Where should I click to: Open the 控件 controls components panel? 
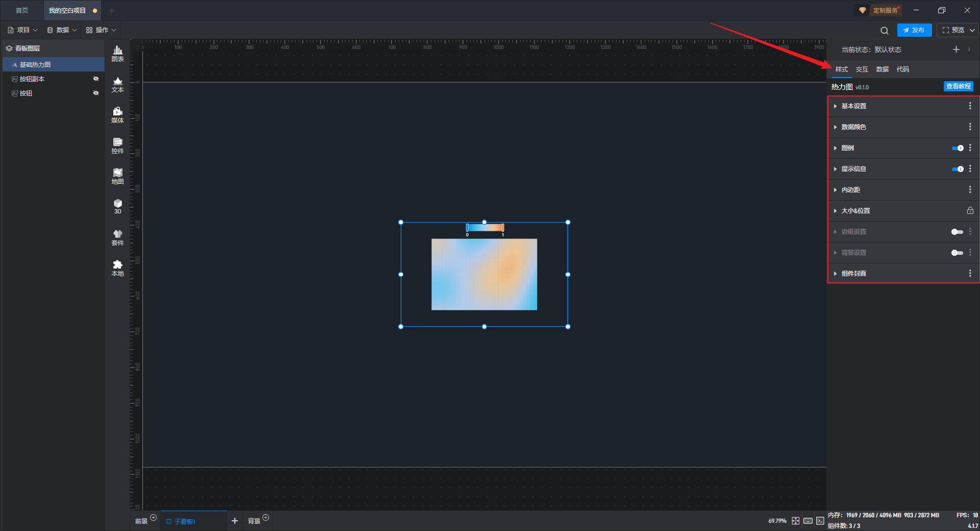117,146
